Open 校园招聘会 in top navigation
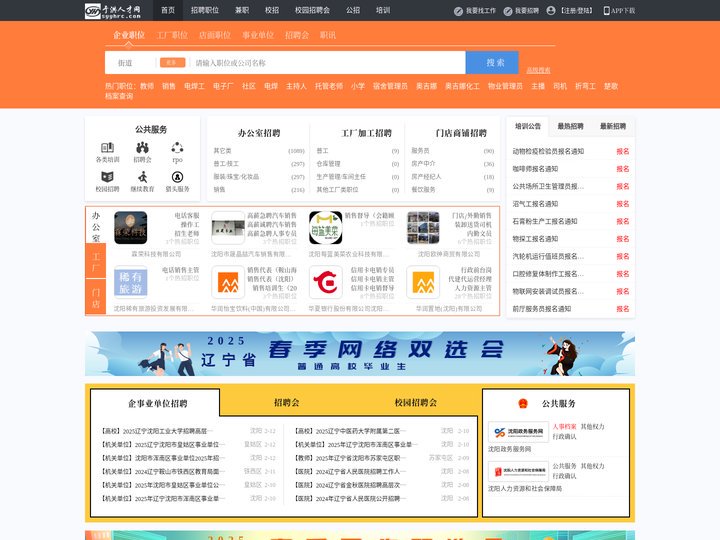The image size is (720, 540). click(x=312, y=10)
